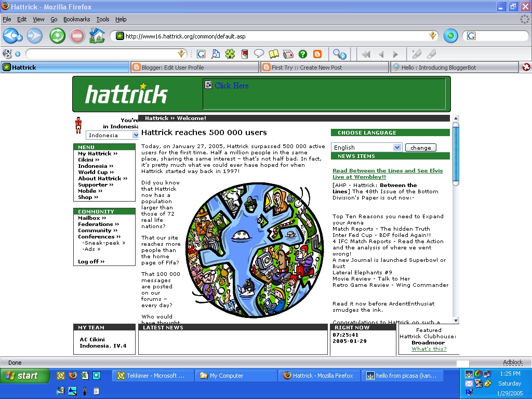This screenshot has width=532, height=399.
Task: Click the change language button
Action: [421, 148]
